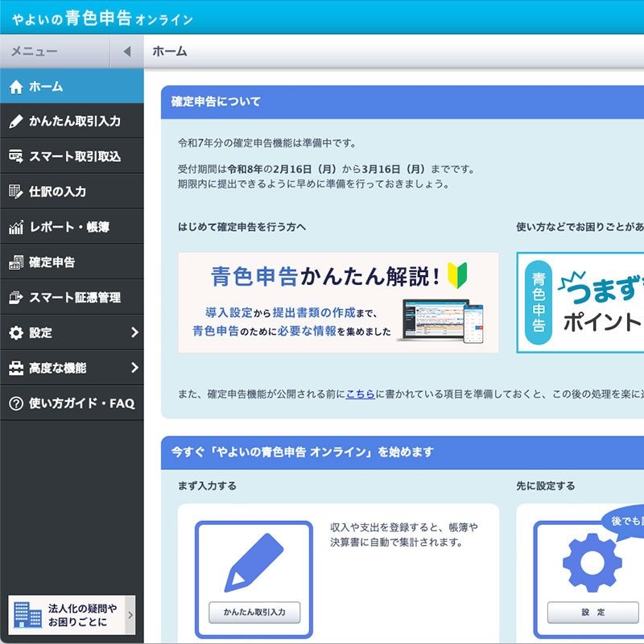Click the pencil icon for かんたん取引入力

click(16, 122)
